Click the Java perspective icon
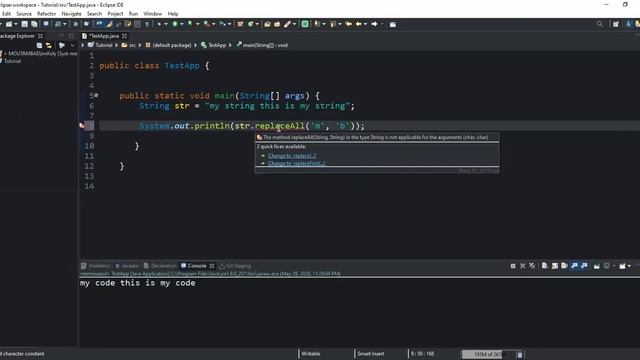Screen dimensions: 640x360 [629, 24]
